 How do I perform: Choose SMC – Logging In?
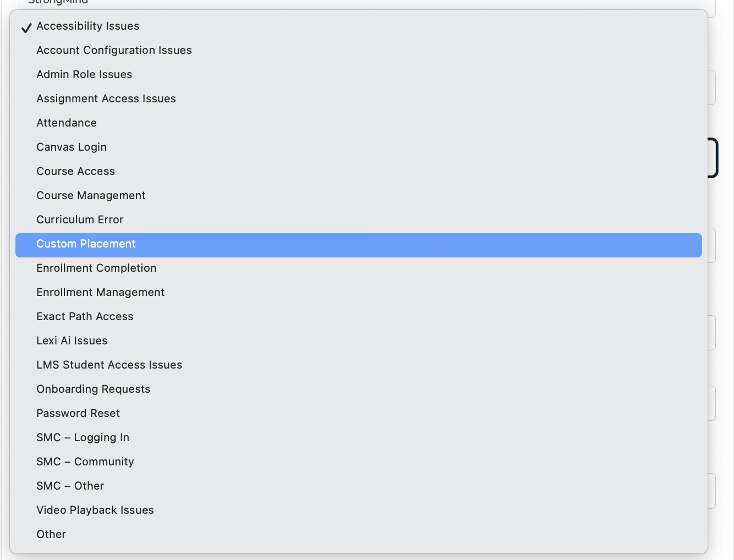click(x=83, y=438)
